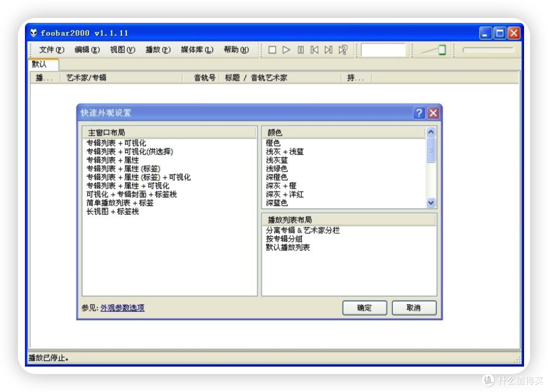Open the 播放(P) menu

coord(158,50)
